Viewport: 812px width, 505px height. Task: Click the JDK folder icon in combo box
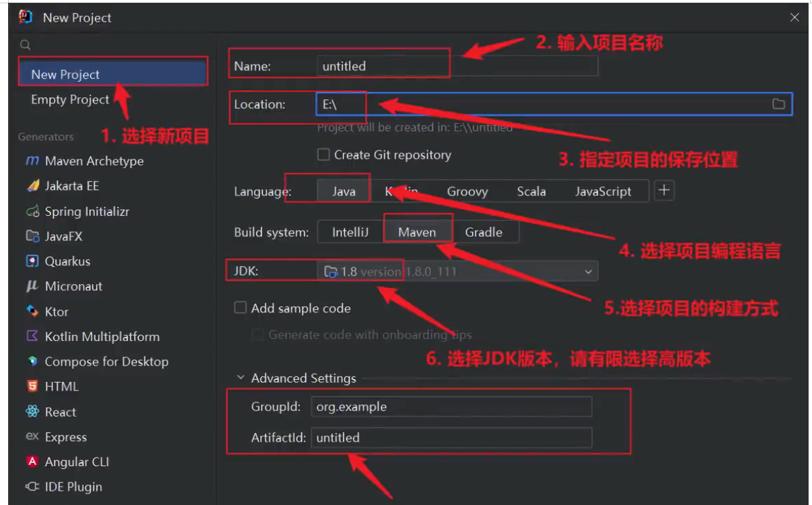coord(330,272)
